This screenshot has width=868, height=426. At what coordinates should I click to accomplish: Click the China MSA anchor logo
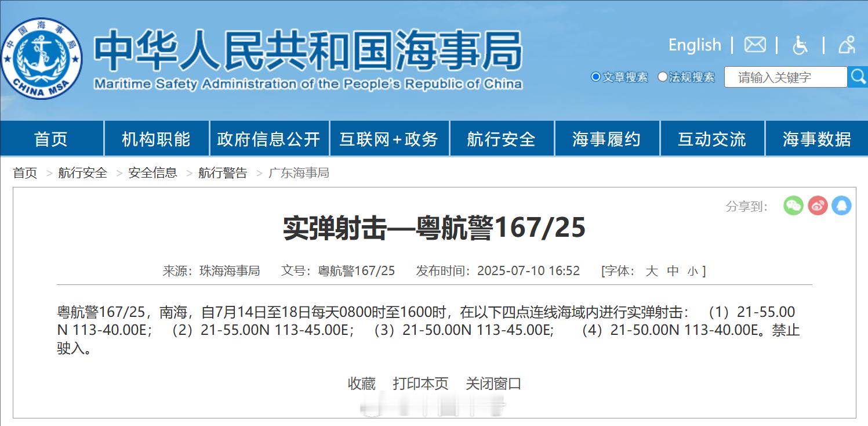pyautogui.click(x=42, y=58)
